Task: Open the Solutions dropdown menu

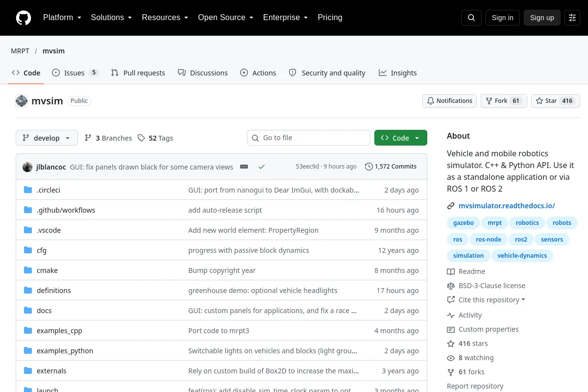Action: point(111,18)
